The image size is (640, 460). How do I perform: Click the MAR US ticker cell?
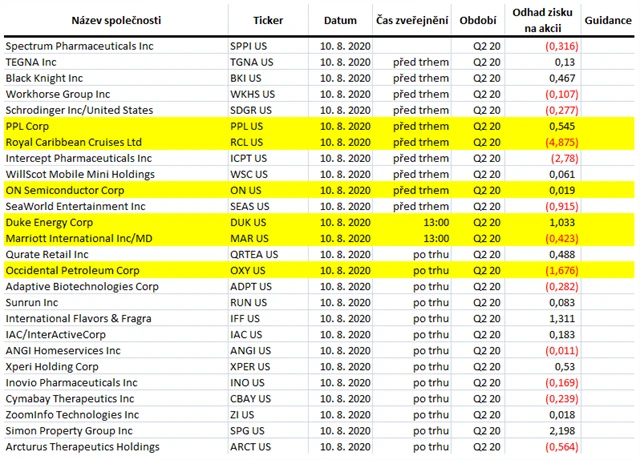coord(250,238)
